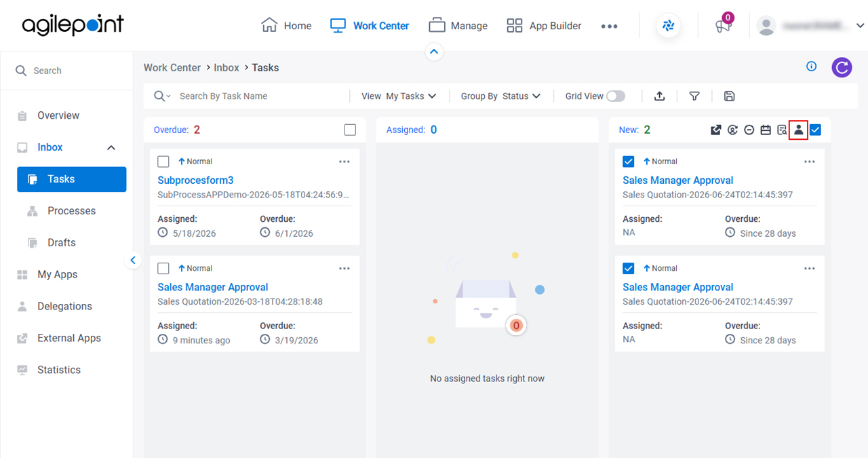This screenshot has width=868, height=458.
Task: Open ellipsis menu on second New Sales Manager Approval card
Action: click(810, 268)
